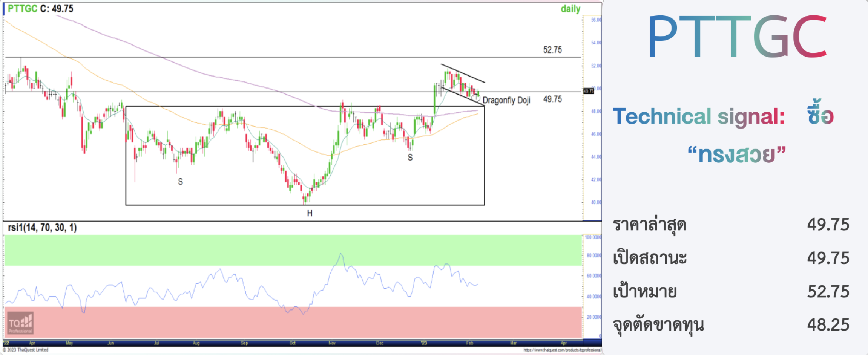Viewport: 868px width, 355px height.
Task: Click the rsi1(14, 70, 30, 1) indicator label
Action: [x=42, y=228]
